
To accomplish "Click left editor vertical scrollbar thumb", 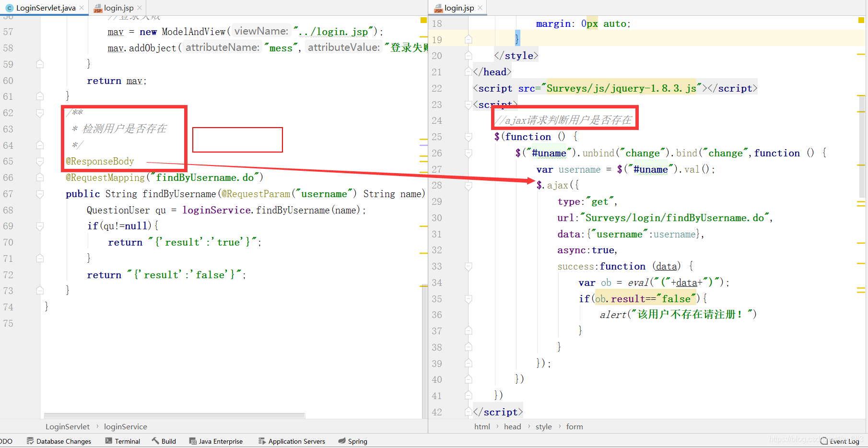I will click(424, 352).
